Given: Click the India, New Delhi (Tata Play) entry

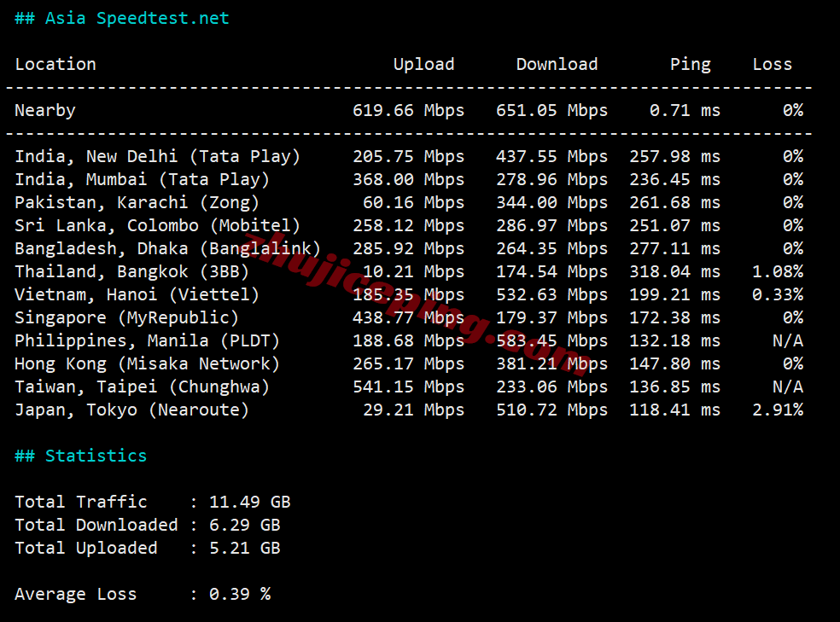Looking at the screenshot, I should tap(157, 156).
